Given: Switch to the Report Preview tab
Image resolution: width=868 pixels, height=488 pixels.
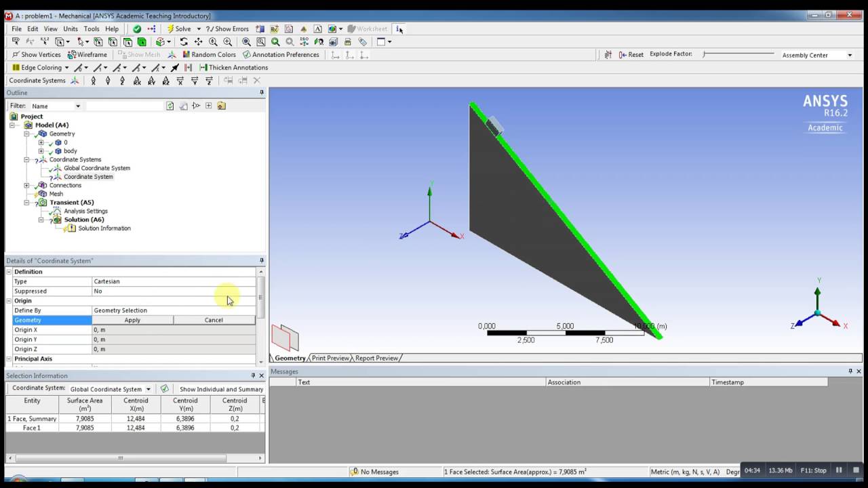Looking at the screenshot, I should [x=376, y=358].
